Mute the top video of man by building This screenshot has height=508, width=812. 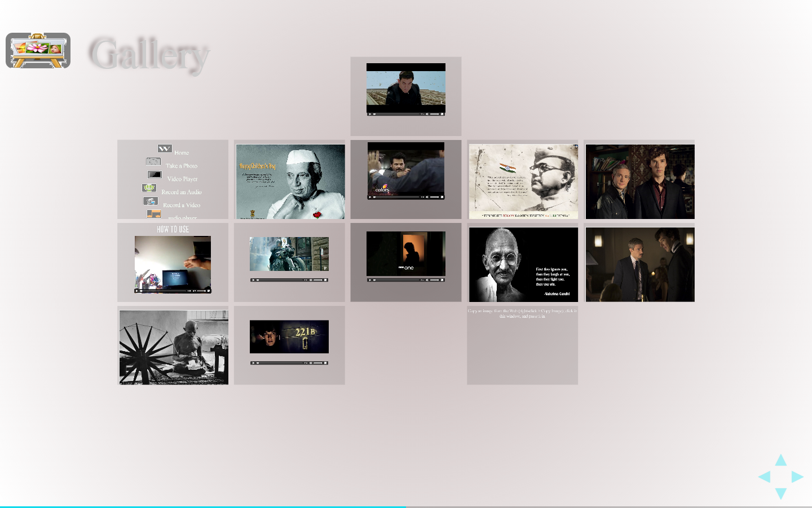pos(427,114)
